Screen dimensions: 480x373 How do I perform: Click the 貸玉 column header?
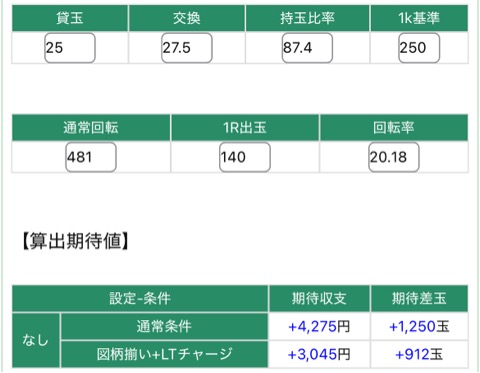[x=70, y=18]
